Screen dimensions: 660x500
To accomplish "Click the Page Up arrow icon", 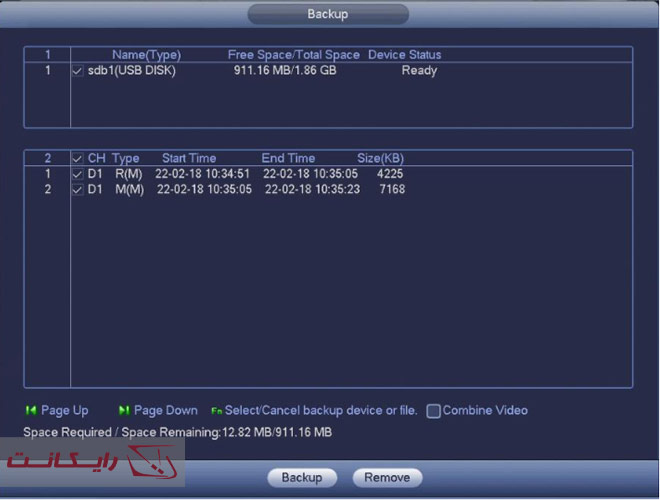I will coord(30,410).
